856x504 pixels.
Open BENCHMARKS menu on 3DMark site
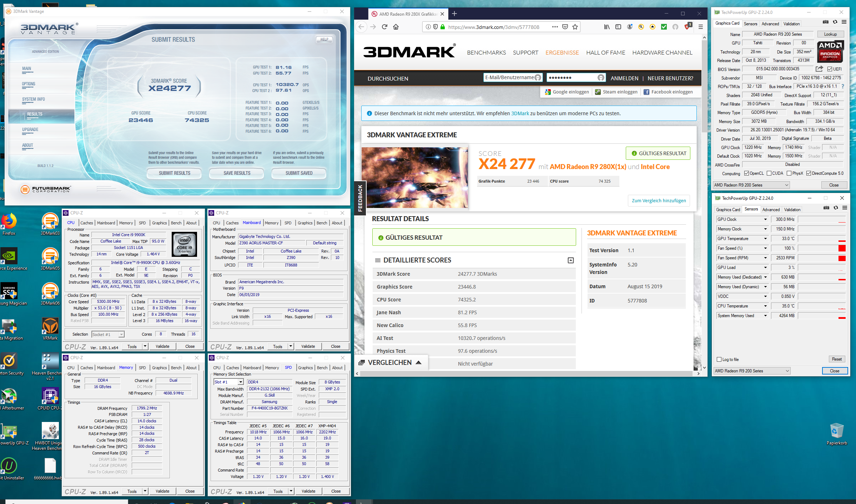click(x=486, y=52)
